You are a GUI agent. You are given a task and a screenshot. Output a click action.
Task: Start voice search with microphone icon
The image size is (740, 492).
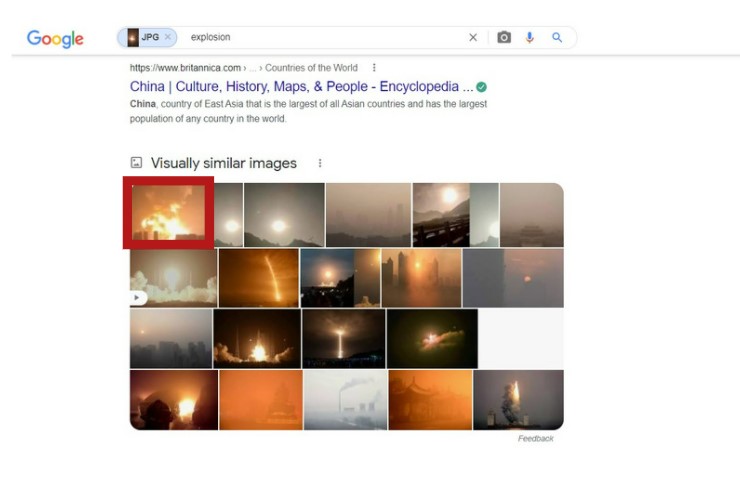[530, 37]
